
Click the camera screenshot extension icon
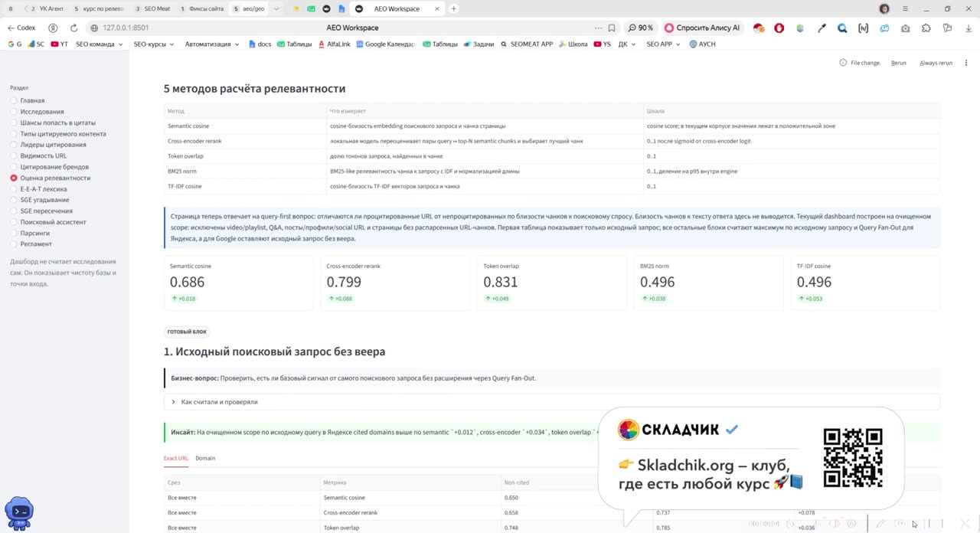[x=906, y=28]
